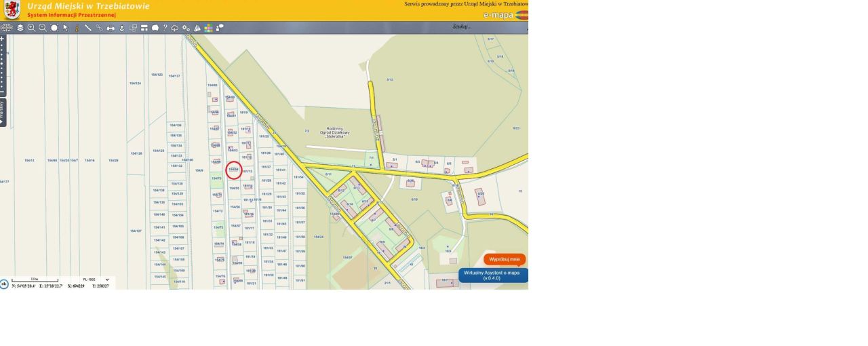Click parcel label 154/137 on the map
The height and width of the screenshot is (346, 868).
174,76
